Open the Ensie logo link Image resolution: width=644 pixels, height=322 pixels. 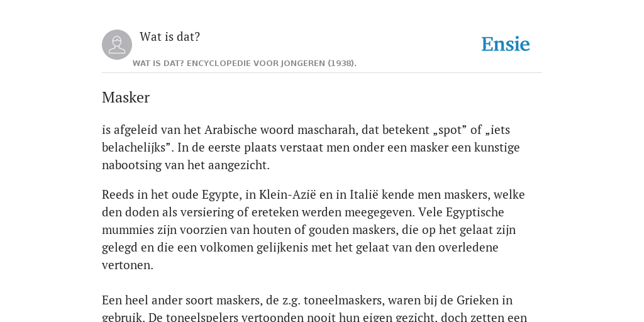click(506, 45)
